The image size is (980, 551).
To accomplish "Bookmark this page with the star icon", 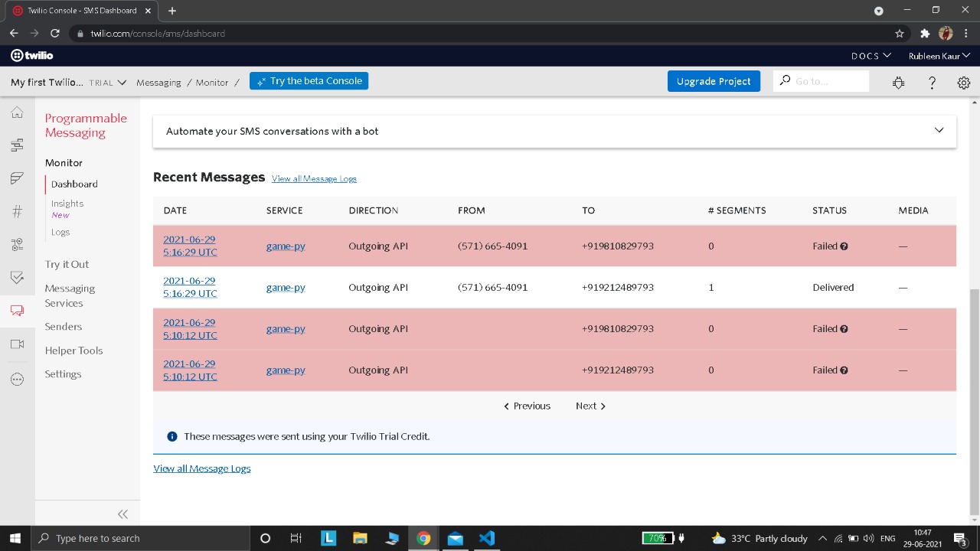I will coord(900,34).
